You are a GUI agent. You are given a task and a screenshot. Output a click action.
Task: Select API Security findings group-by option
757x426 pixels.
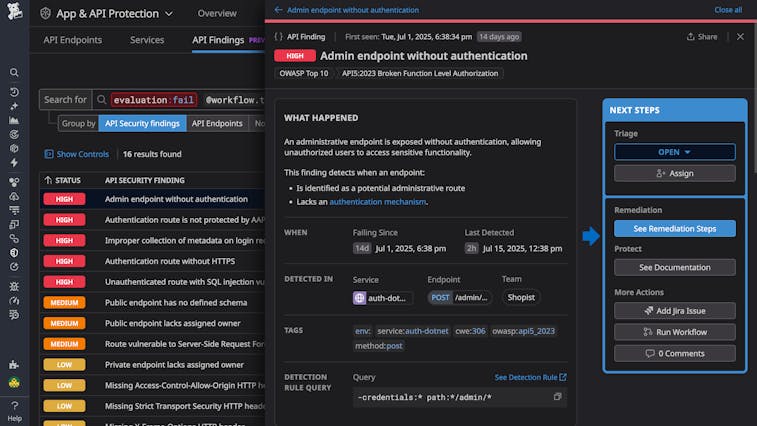point(143,124)
